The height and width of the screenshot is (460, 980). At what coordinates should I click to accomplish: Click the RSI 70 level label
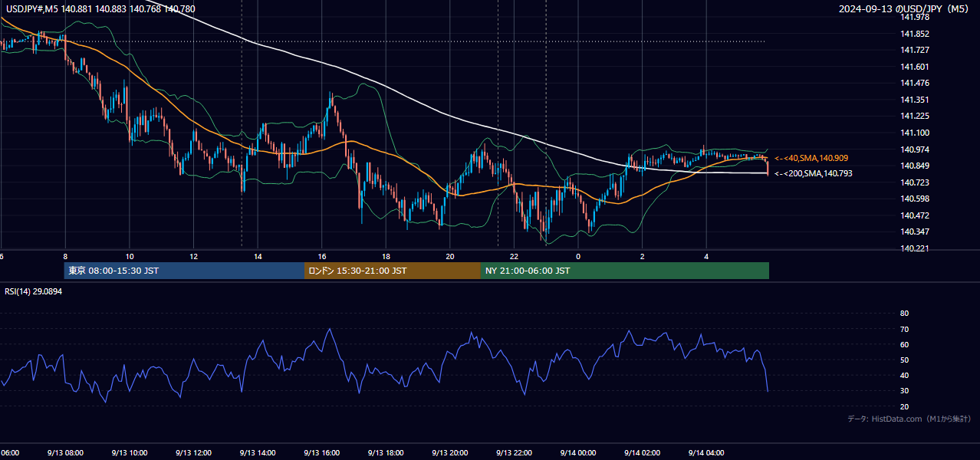click(904, 329)
